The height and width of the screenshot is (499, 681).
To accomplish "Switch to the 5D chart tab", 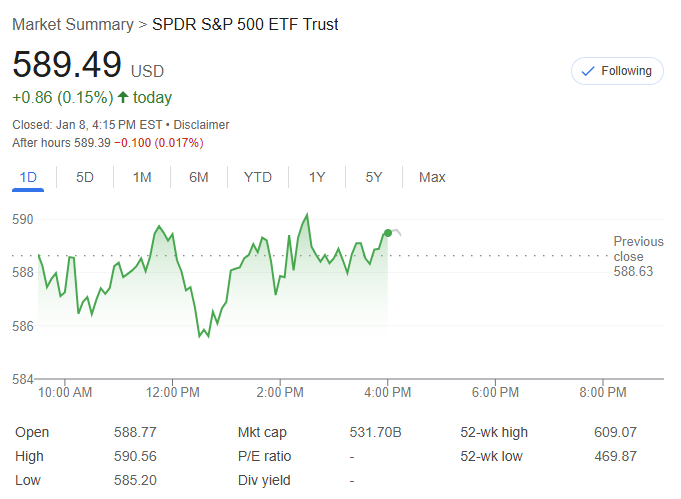I will [x=85, y=177].
